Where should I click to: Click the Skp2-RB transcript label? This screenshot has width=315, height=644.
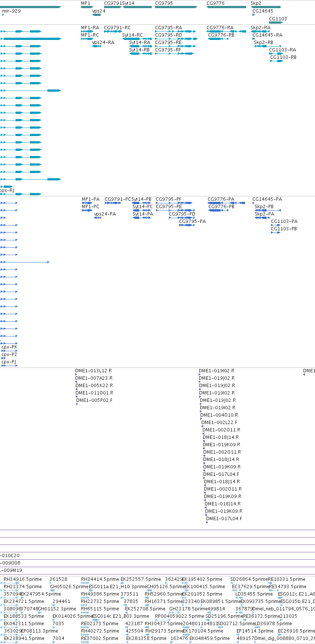264,43
